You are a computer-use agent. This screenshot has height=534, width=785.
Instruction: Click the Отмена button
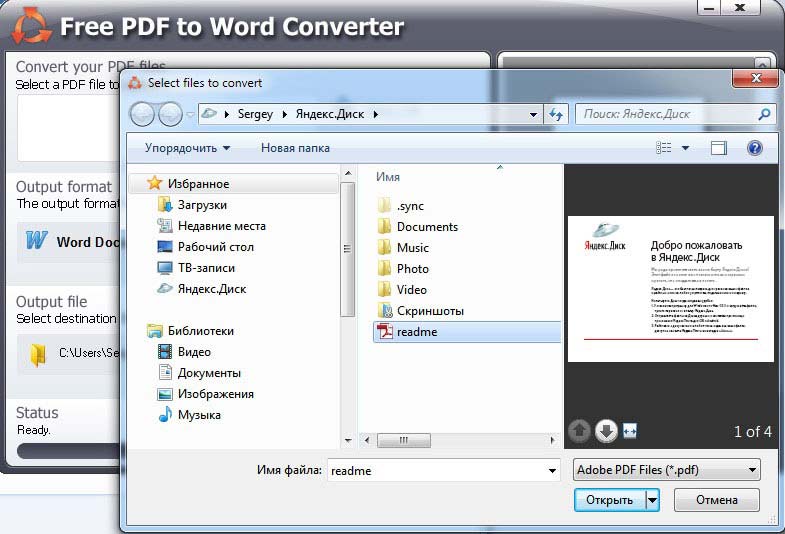click(716, 500)
